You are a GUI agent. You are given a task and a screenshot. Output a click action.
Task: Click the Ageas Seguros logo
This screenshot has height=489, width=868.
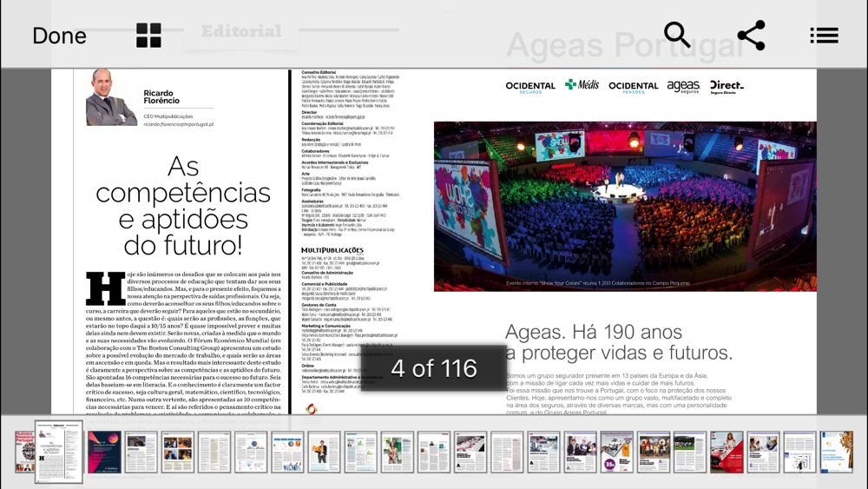click(x=683, y=86)
